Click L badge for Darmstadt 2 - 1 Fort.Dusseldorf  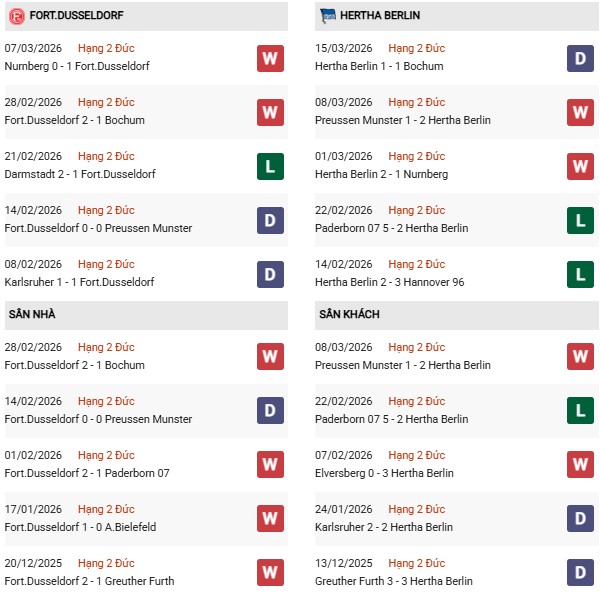pos(270,166)
